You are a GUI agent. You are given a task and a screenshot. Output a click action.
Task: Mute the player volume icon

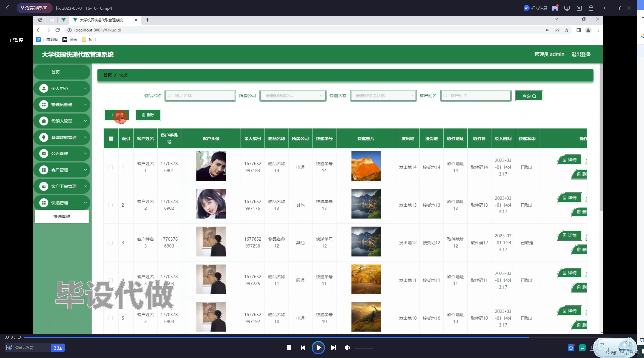[347, 348]
